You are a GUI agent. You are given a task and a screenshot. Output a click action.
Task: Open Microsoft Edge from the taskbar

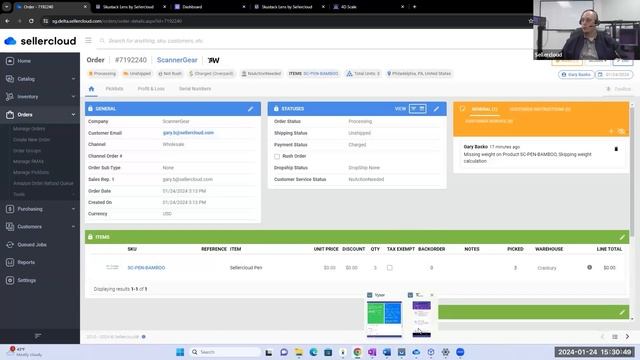point(313,352)
